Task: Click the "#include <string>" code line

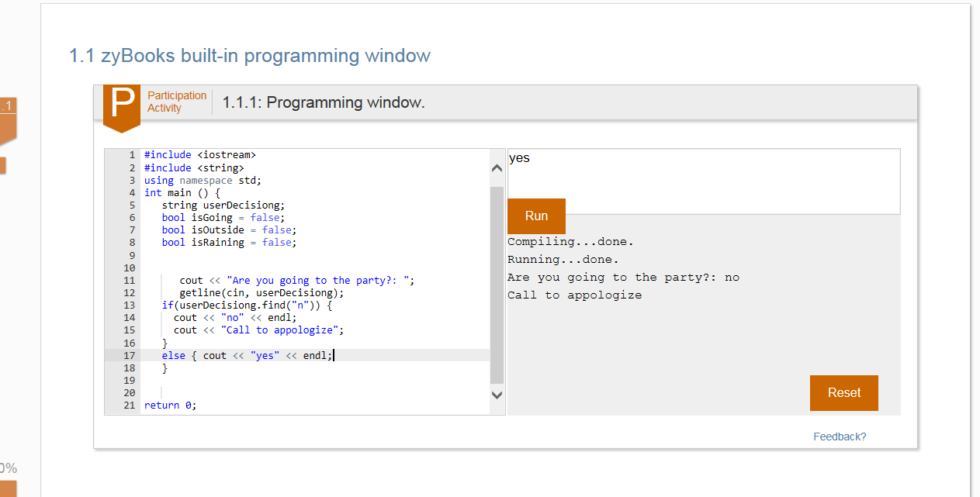Action: tap(194, 167)
